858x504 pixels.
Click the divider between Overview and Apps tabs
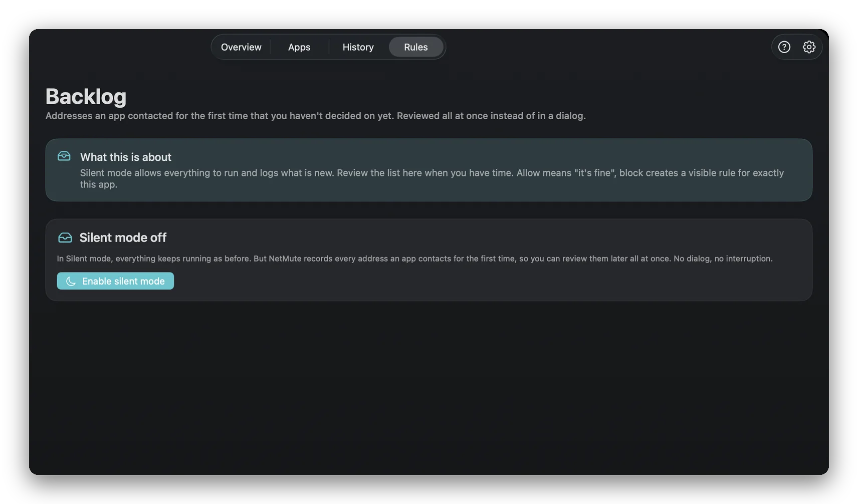tap(270, 47)
